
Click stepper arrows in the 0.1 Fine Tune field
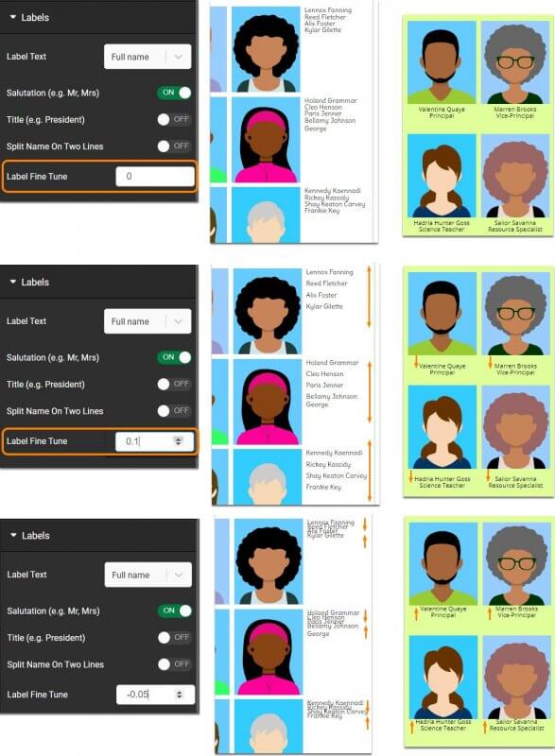(x=179, y=441)
